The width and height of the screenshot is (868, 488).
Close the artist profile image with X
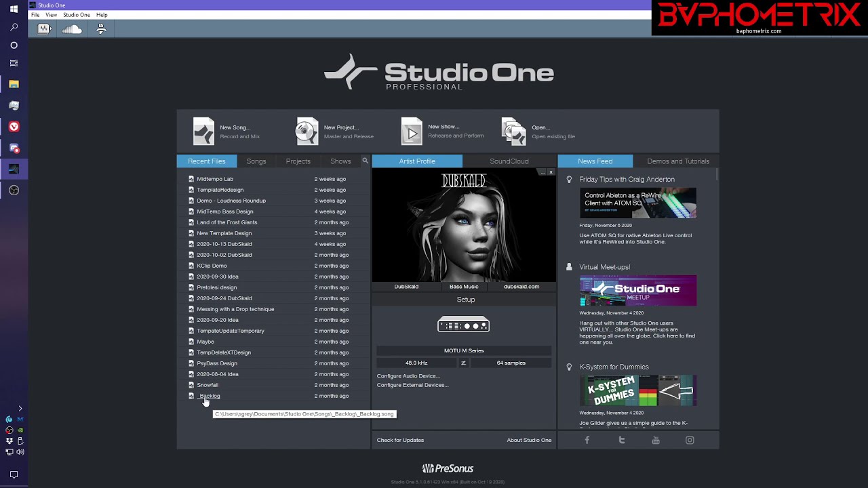point(551,172)
